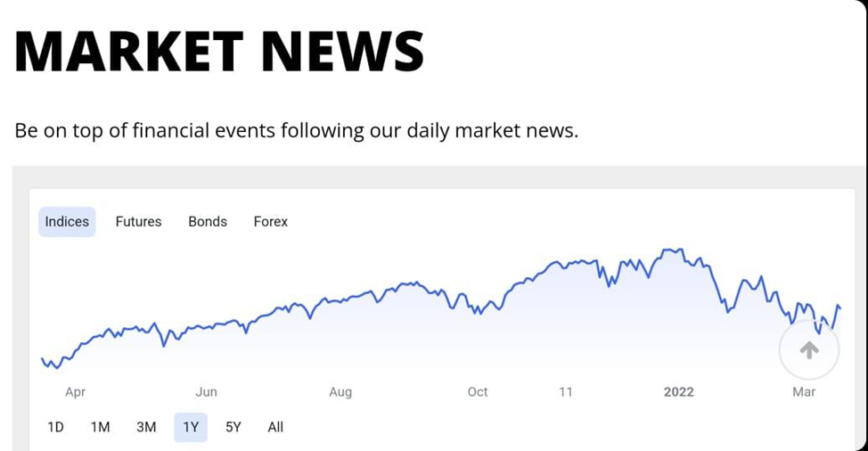
Task: Select the Aug axis label
Action: [x=340, y=392]
